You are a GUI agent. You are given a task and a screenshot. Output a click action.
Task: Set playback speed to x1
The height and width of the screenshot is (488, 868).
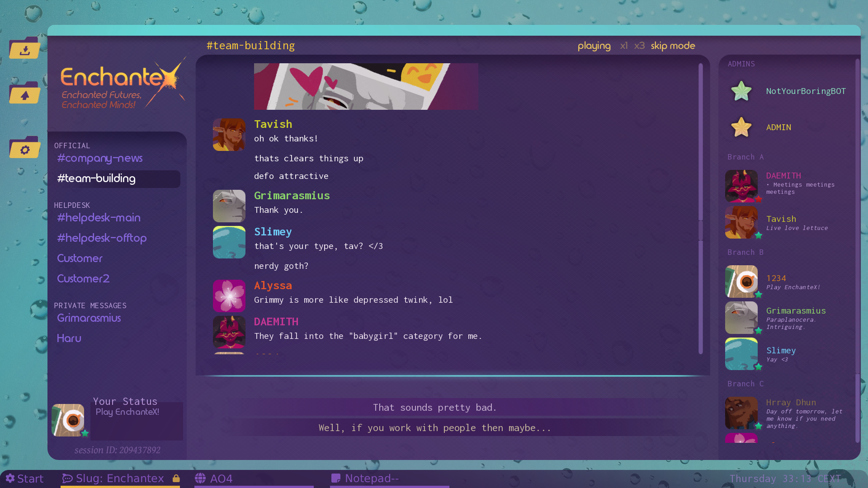coord(624,46)
